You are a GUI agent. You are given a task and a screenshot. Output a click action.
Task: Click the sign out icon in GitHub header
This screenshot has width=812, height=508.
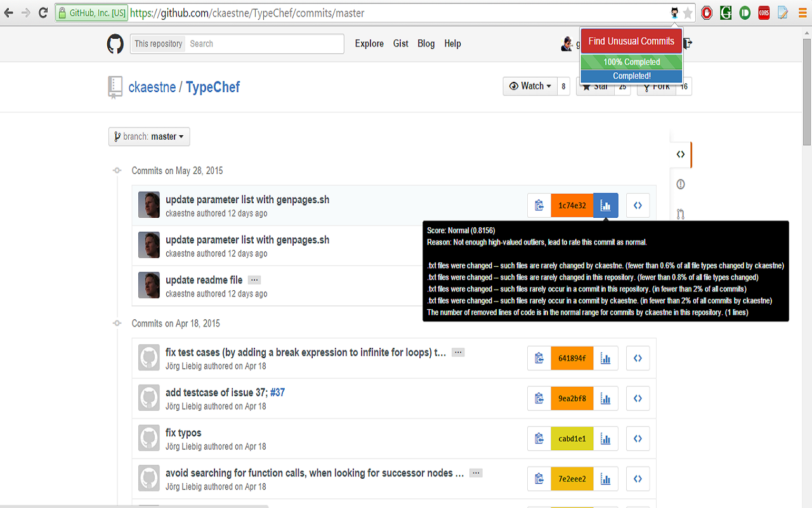(688, 44)
